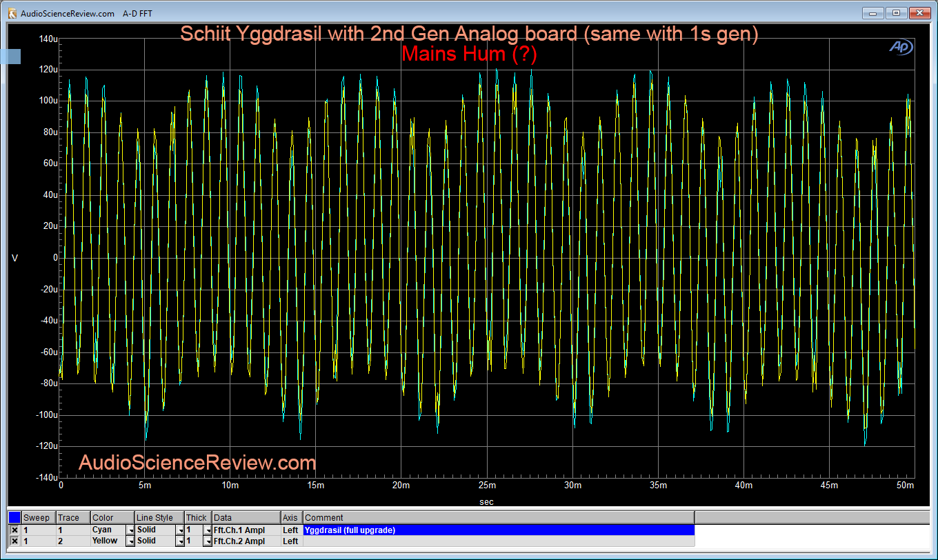Open Color dropdown for Yellow trace
Image resolution: width=938 pixels, height=560 pixels.
point(130,541)
